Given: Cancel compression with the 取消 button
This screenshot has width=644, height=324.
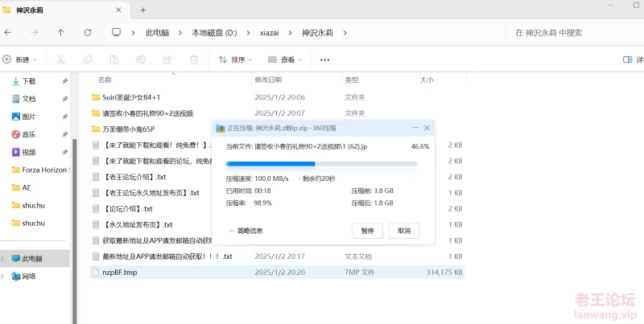Looking at the screenshot, I should 404,230.
